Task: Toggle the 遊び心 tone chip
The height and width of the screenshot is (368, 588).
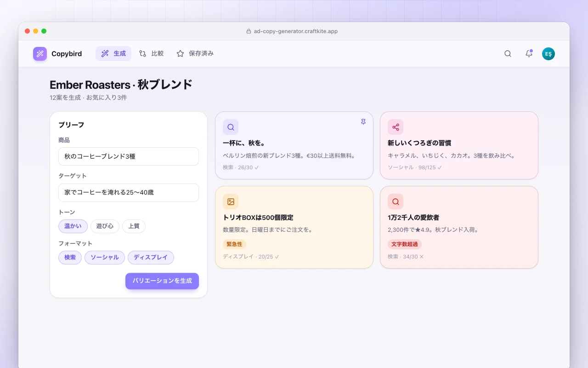Action: [x=105, y=226]
